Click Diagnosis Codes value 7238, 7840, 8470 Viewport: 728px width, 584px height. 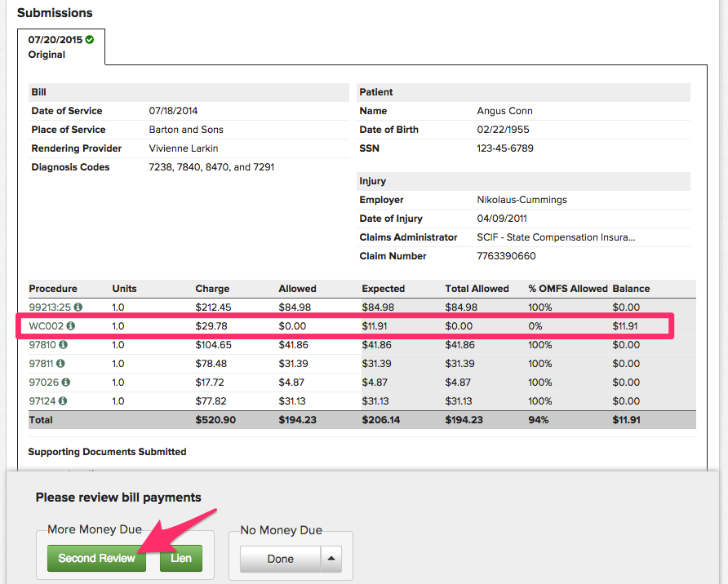tap(211, 167)
